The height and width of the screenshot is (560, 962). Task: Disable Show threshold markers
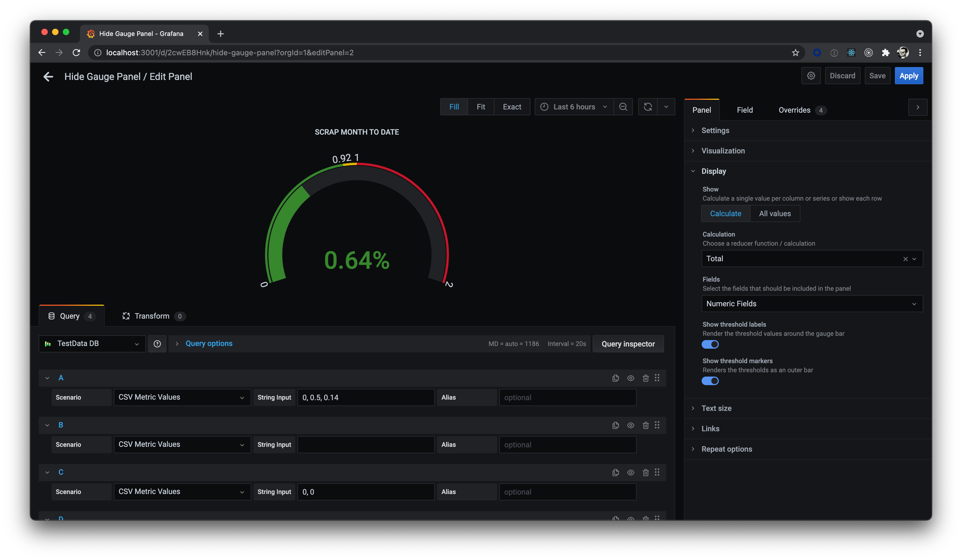(x=710, y=380)
